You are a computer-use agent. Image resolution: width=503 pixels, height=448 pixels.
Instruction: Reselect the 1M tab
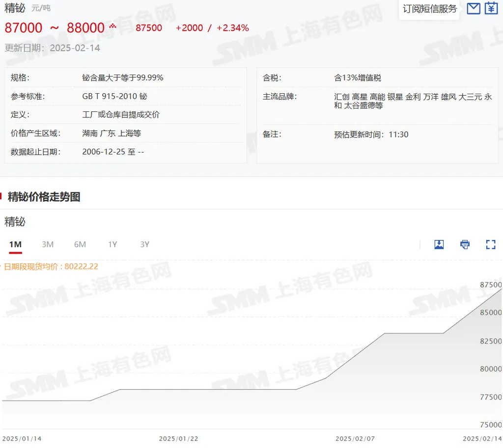[x=15, y=244]
